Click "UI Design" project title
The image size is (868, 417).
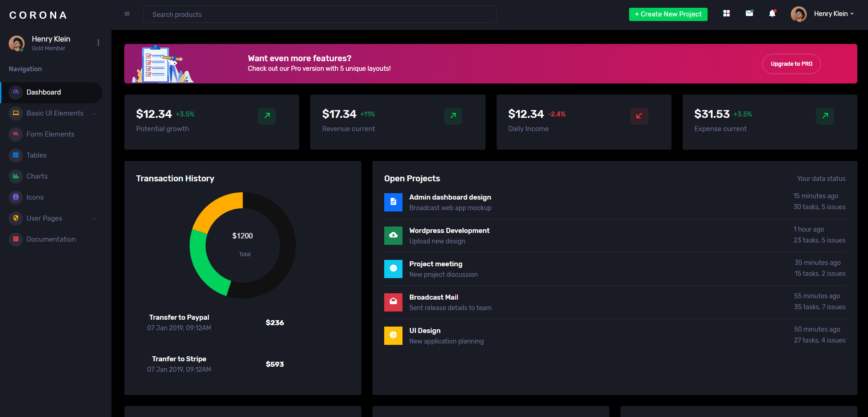pos(425,331)
